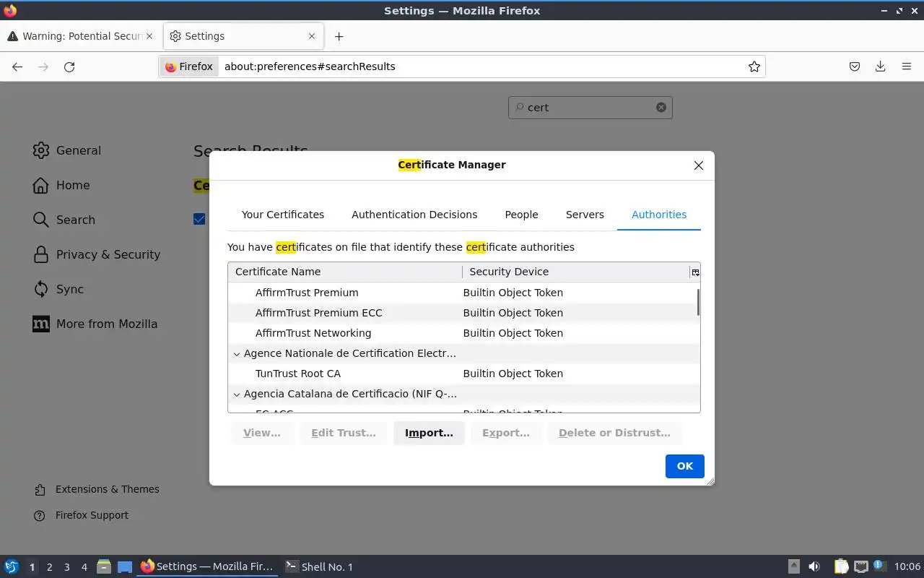Image resolution: width=924 pixels, height=578 pixels.
Task: Switch to workspace 3 in taskbar
Action: click(66, 567)
